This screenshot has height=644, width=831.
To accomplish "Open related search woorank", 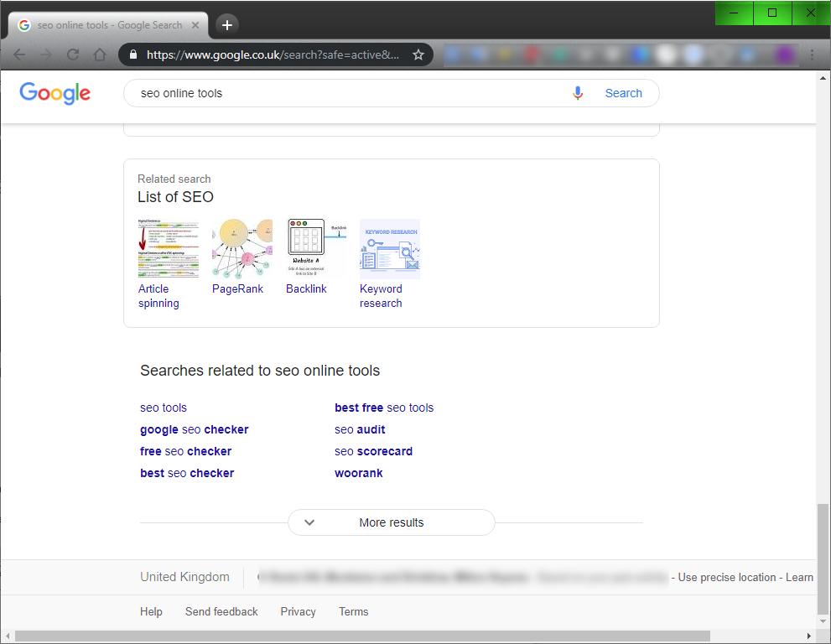I will point(358,473).
